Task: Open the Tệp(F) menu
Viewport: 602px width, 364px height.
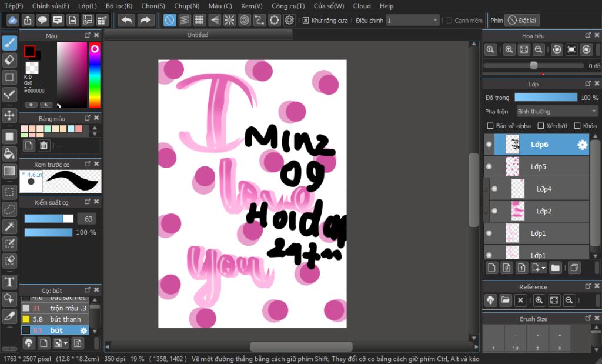Action: (14, 6)
